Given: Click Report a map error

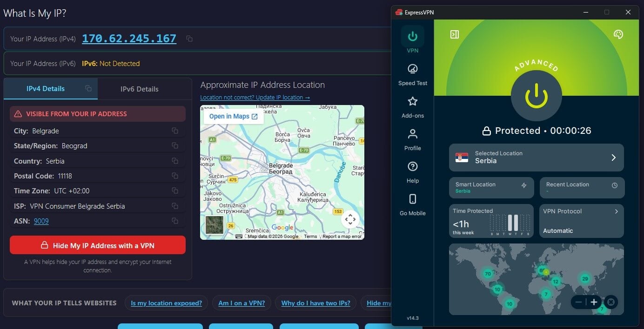Looking at the screenshot, I should [342, 237].
